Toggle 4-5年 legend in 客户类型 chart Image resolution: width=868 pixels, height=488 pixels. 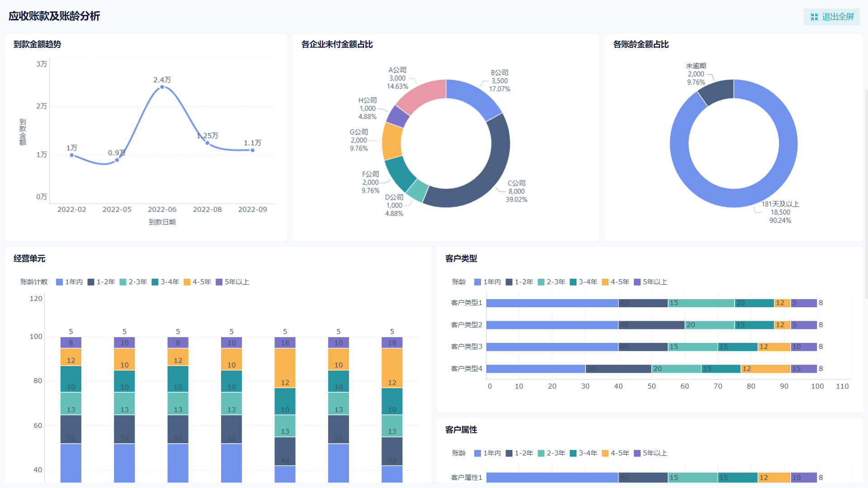click(x=616, y=282)
